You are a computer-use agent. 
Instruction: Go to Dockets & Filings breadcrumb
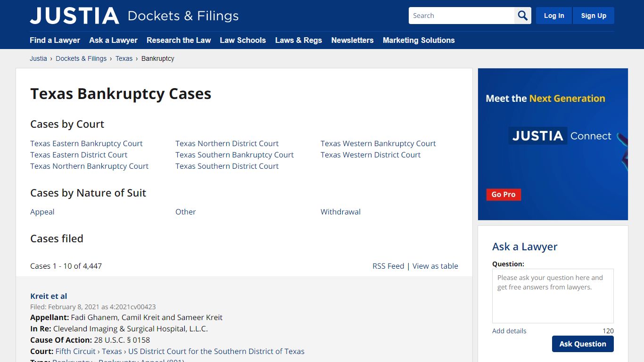coord(81,58)
